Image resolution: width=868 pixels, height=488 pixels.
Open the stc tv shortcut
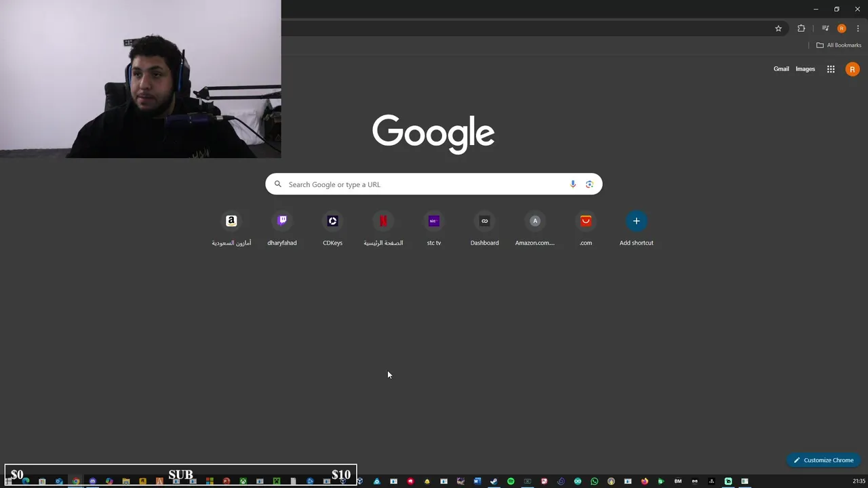point(434,230)
